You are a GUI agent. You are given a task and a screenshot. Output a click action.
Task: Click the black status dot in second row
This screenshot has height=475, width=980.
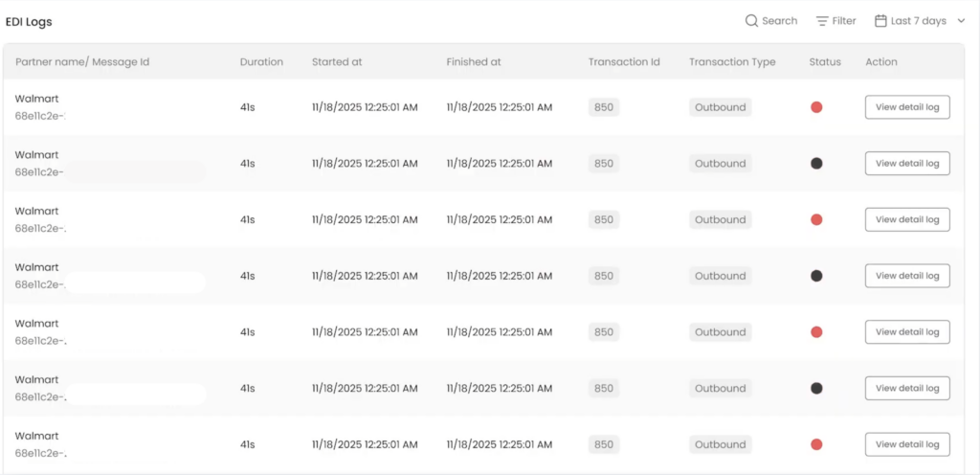pos(816,164)
